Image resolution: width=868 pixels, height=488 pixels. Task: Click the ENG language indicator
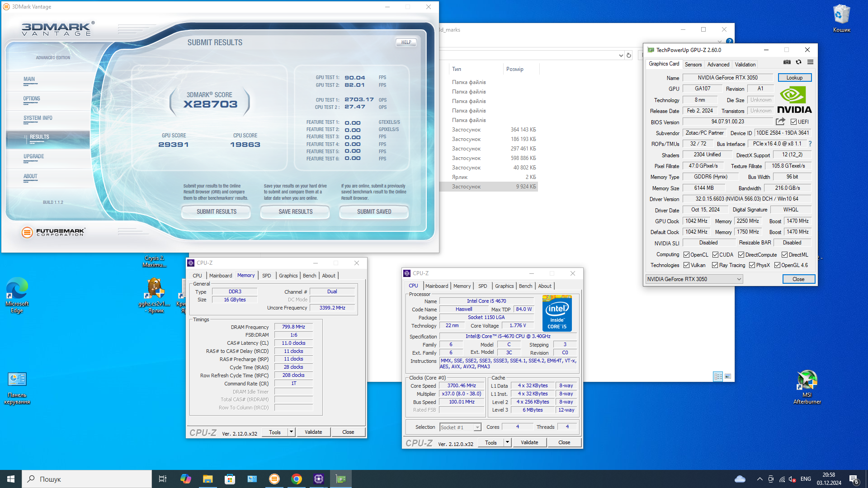click(806, 479)
